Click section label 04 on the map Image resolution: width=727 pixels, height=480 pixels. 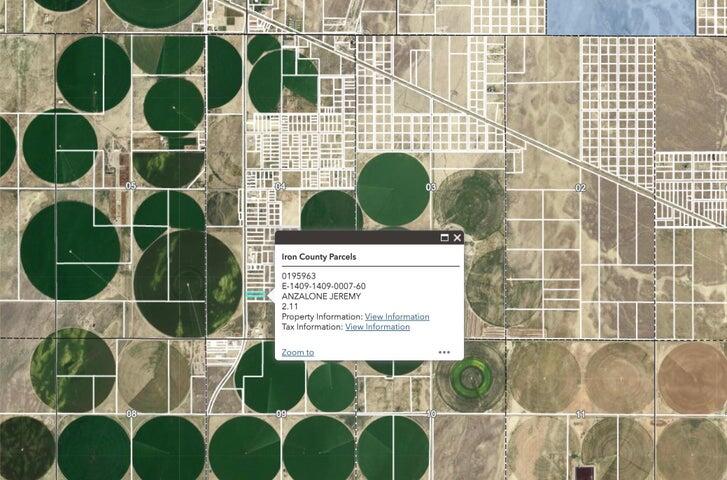pyautogui.click(x=280, y=187)
